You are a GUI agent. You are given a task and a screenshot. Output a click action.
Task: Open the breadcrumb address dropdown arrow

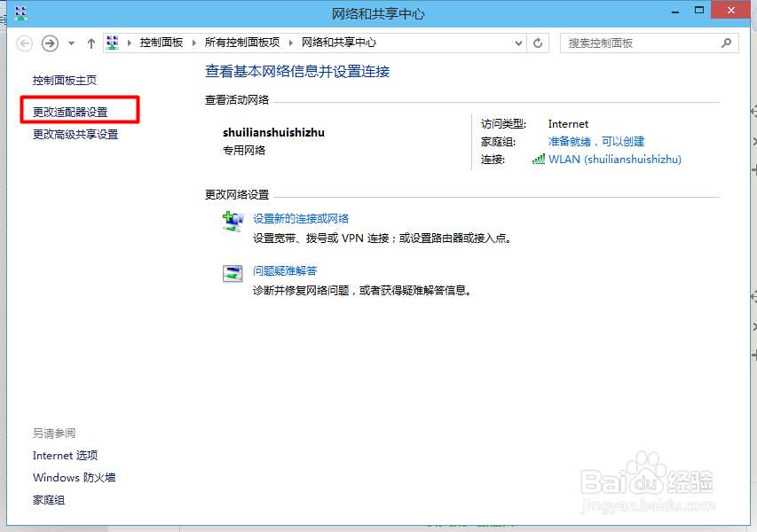[x=517, y=42]
